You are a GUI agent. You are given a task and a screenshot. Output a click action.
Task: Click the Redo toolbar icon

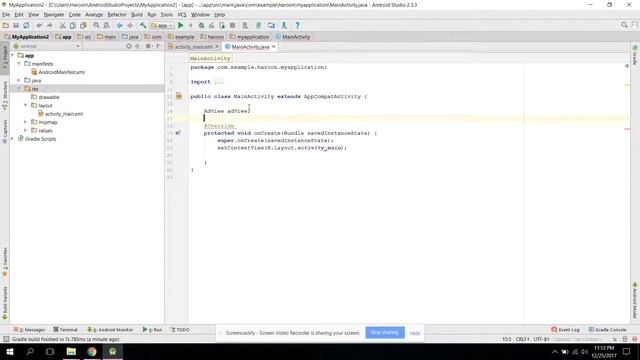coord(49,25)
